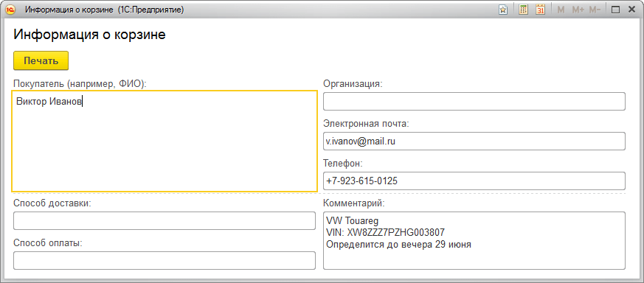Focus the Покупатель text area

click(x=165, y=141)
